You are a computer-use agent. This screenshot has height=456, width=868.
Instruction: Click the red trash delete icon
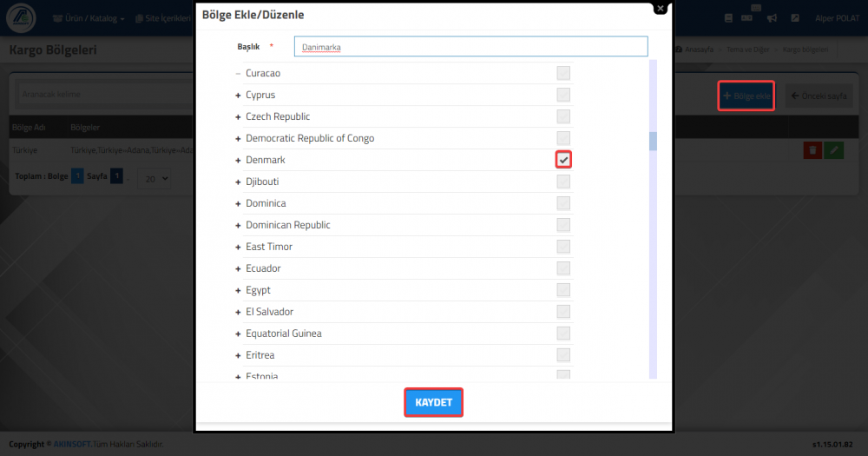(812, 150)
